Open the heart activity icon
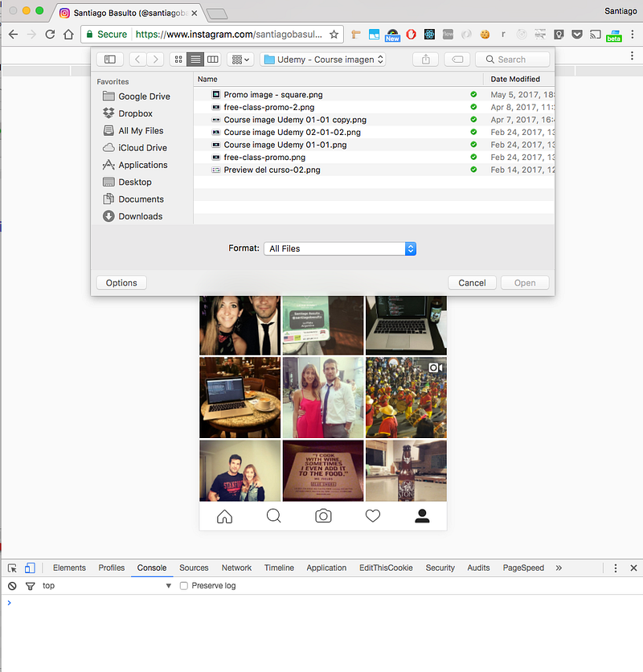 pos(372,516)
